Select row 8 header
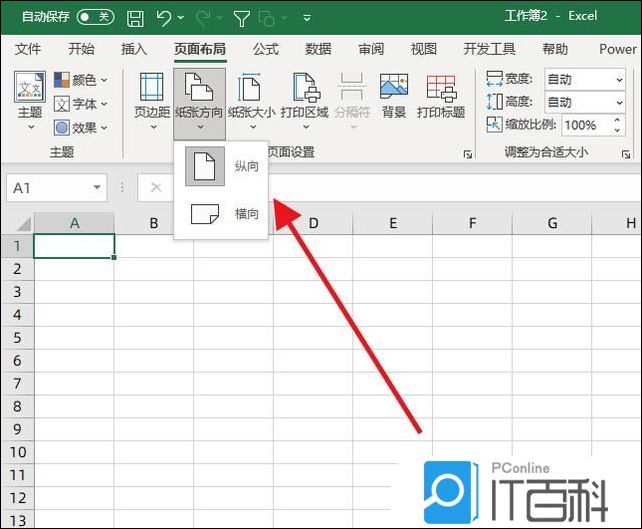Viewport: 642px width, 529px height. (17, 407)
